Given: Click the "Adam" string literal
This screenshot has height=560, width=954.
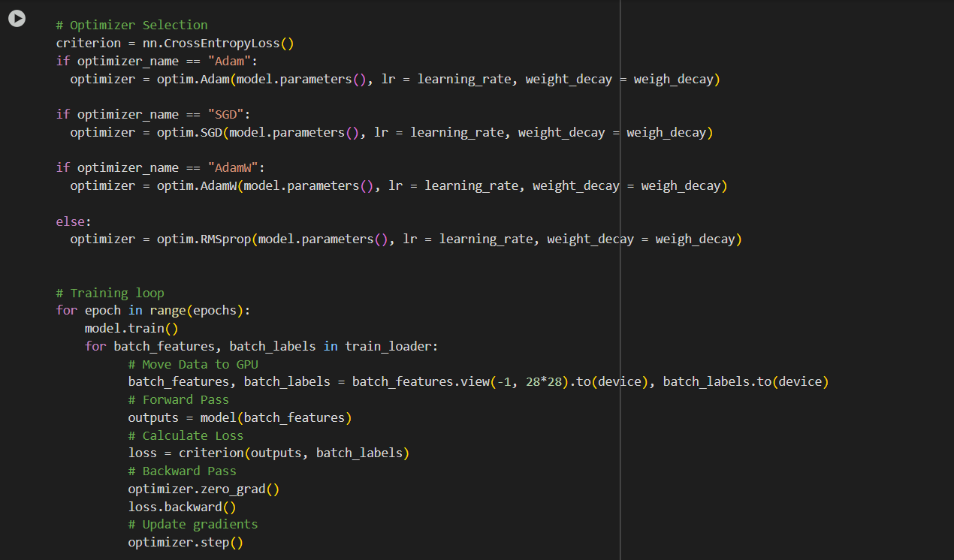Looking at the screenshot, I should tap(229, 61).
